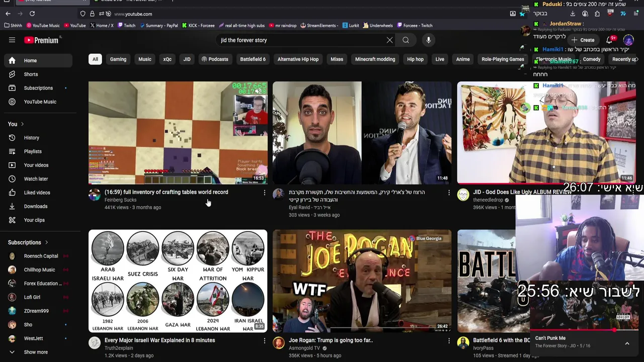Select the All filter chip
Image resolution: width=644 pixels, height=362 pixels.
pyautogui.click(x=95, y=59)
